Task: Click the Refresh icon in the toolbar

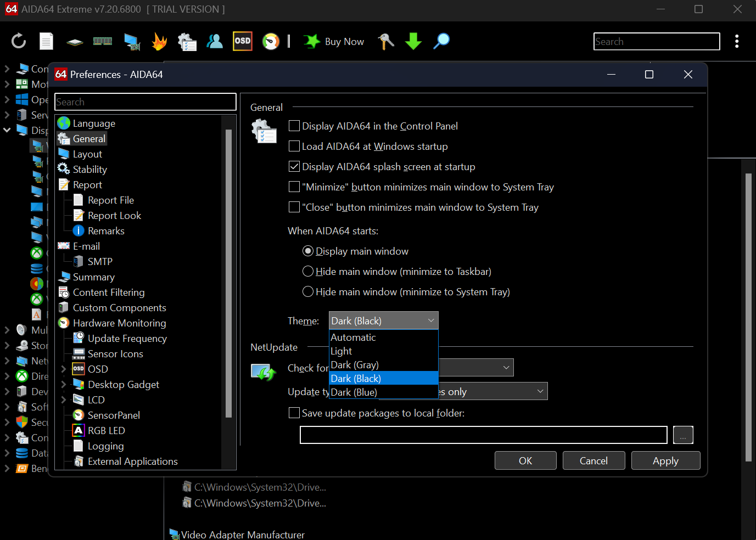Action: click(x=19, y=41)
